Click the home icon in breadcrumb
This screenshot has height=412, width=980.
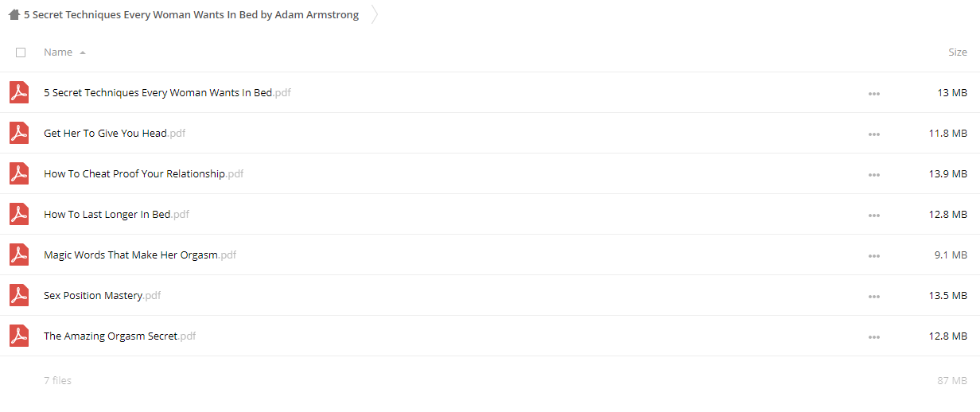coord(14,14)
